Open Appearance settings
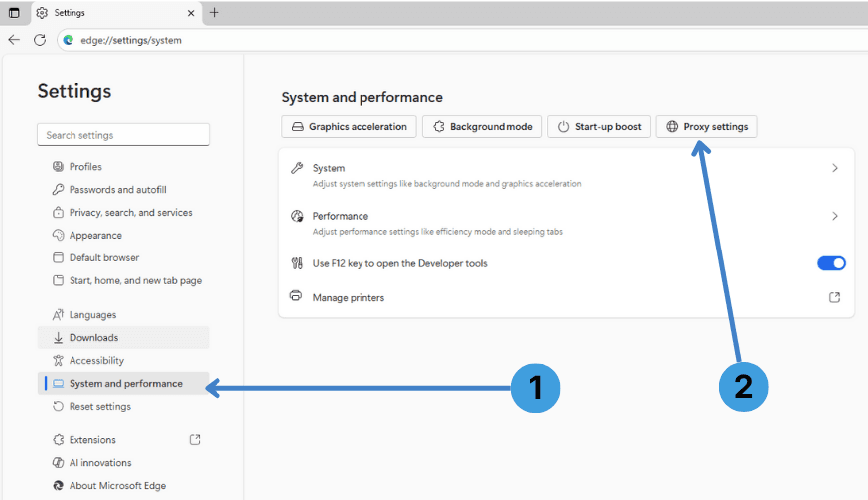 (123, 235)
